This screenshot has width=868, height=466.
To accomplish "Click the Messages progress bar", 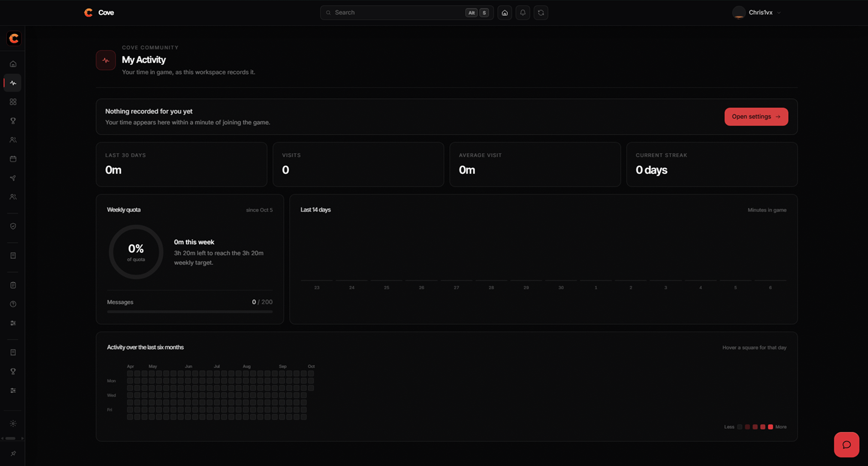I will tap(190, 312).
